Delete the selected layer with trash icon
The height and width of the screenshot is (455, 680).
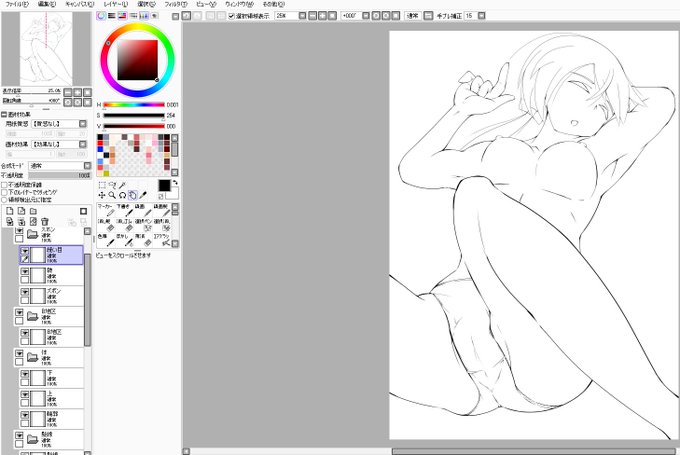click(45, 222)
